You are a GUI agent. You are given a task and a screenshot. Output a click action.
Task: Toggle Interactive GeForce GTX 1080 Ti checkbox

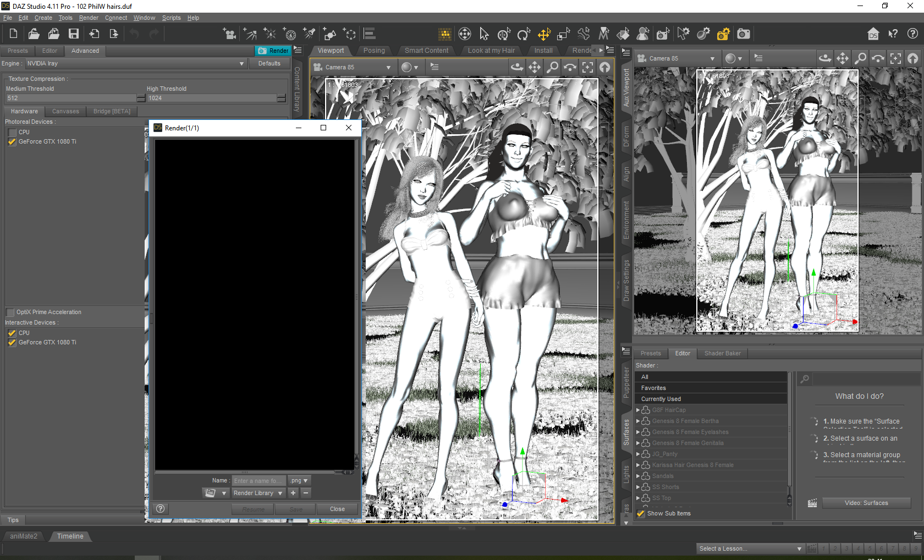[x=12, y=343]
